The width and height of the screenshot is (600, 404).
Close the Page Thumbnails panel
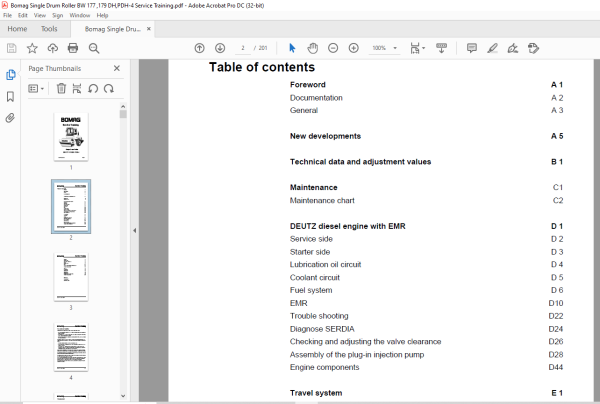click(117, 68)
